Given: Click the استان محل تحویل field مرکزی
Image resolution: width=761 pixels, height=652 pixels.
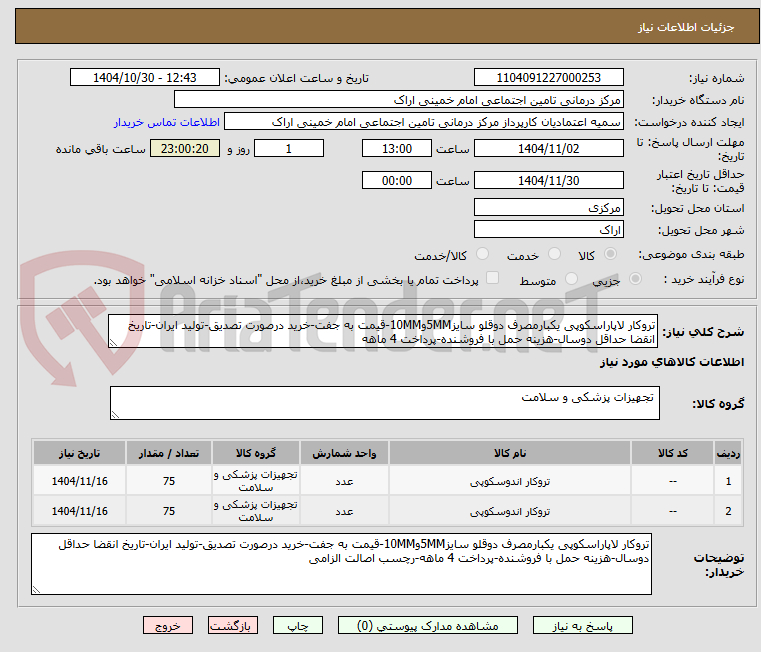Looking at the screenshot, I should point(548,207).
